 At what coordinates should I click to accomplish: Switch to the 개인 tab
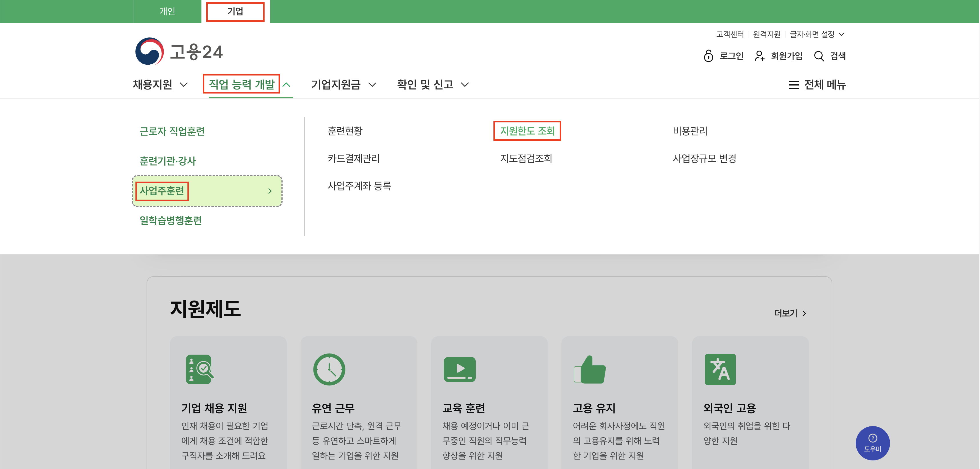[167, 11]
